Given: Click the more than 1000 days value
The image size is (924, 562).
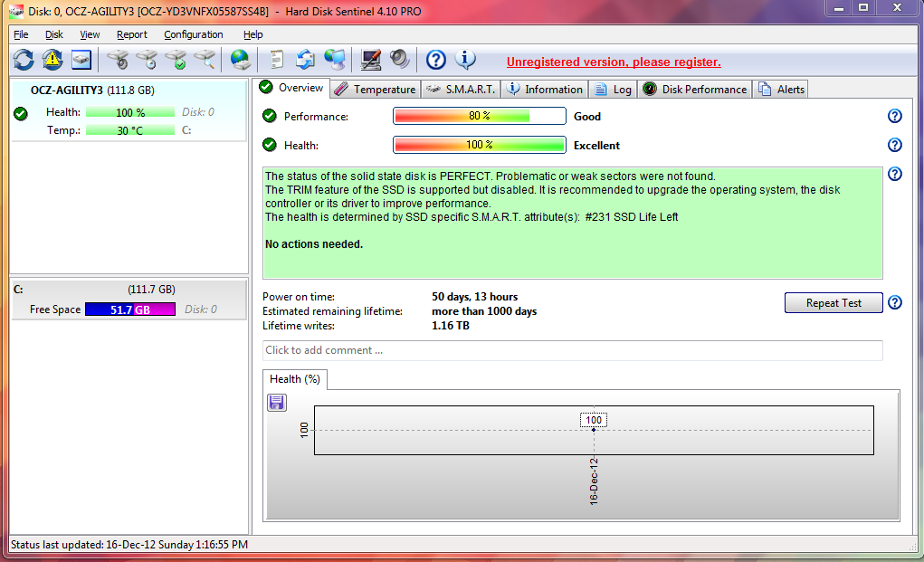Looking at the screenshot, I should pyautogui.click(x=484, y=311).
